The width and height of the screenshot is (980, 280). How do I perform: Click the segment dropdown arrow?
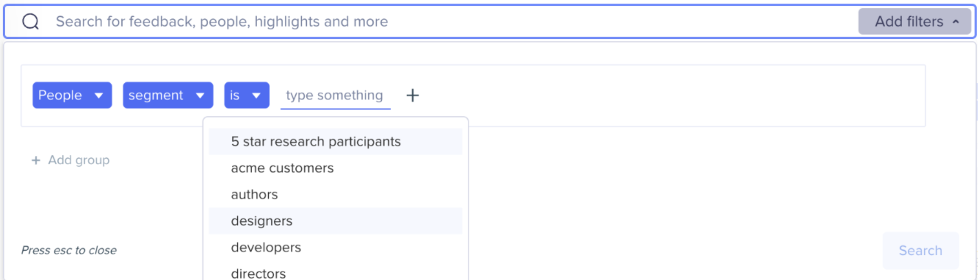click(200, 95)
